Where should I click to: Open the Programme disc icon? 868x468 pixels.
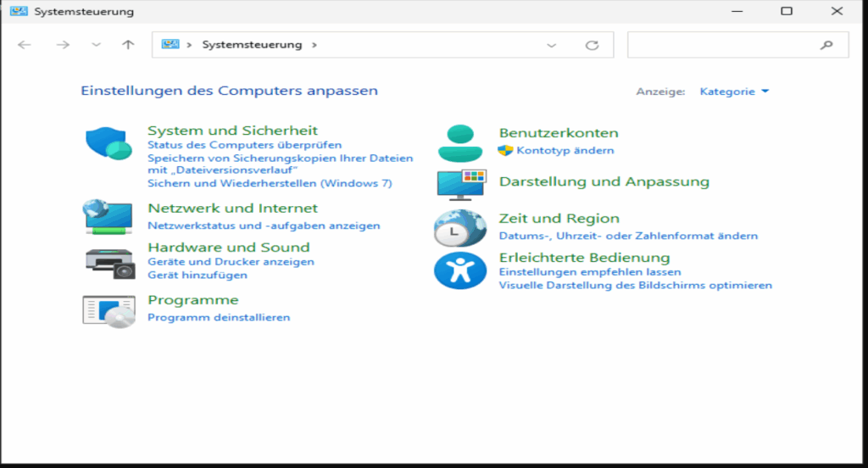pyautogui.click(x=109, y=311)
